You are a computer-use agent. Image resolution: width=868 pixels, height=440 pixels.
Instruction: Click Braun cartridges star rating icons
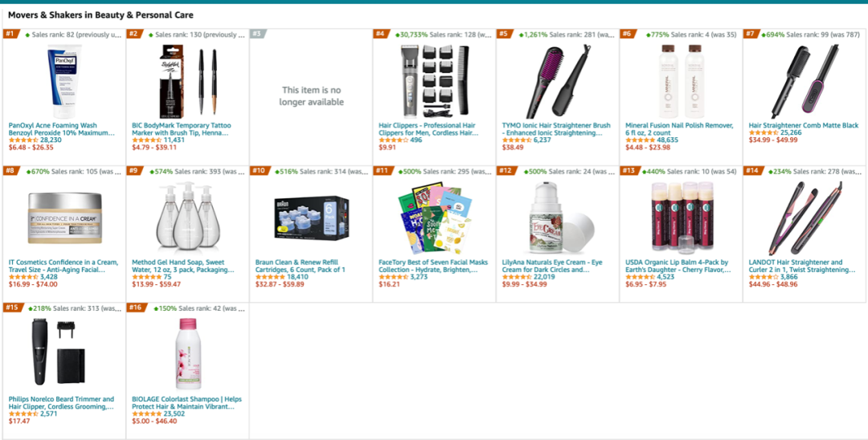270,276
